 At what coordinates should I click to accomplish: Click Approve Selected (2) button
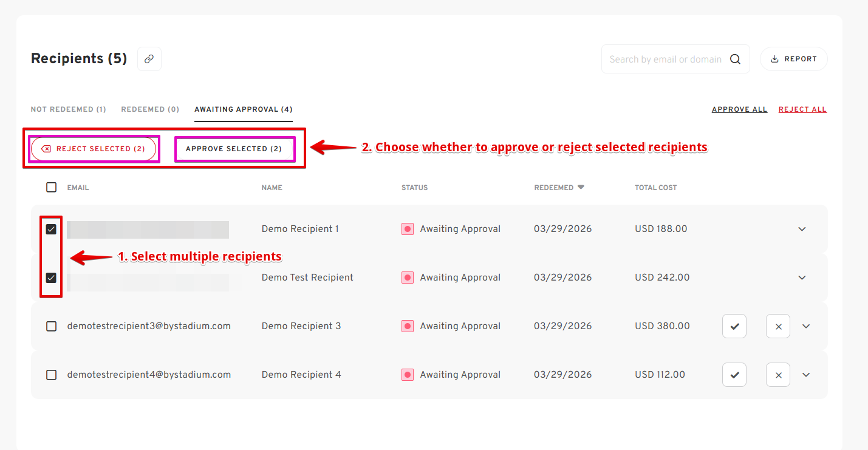234,149
